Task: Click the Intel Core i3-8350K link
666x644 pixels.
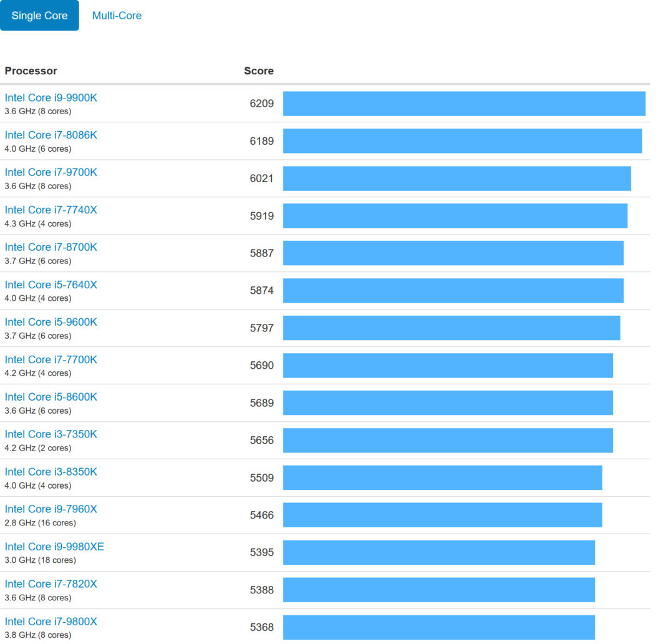Action: point(51,472)
